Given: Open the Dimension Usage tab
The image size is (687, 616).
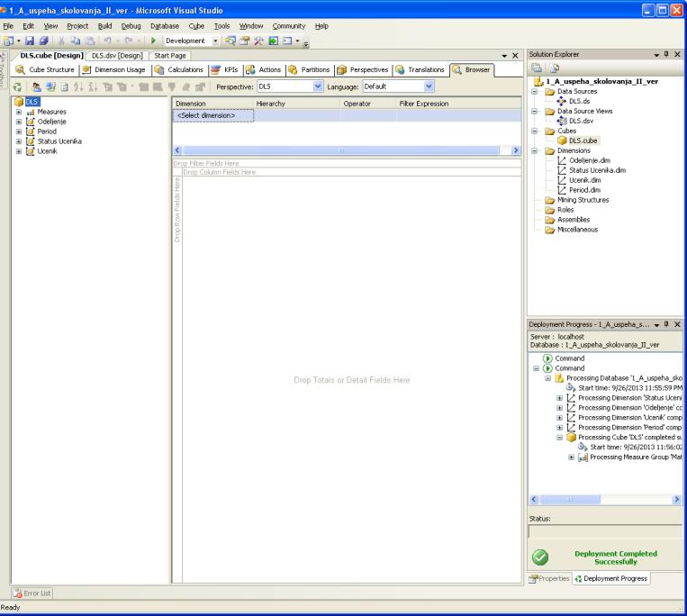Looking at the screenshot, I should pyautogui.click(x=114, y=69).
